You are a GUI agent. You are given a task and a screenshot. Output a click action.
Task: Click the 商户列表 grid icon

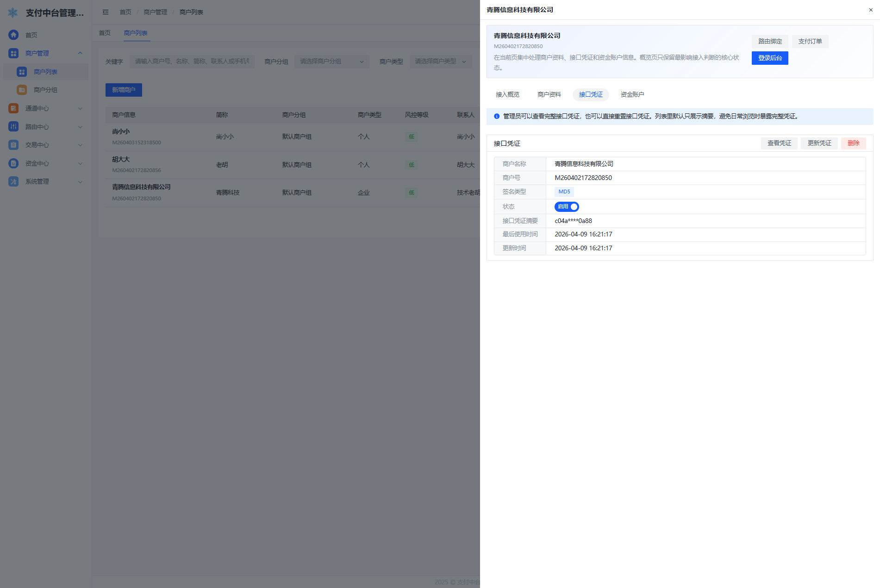(x=22, y=72)
